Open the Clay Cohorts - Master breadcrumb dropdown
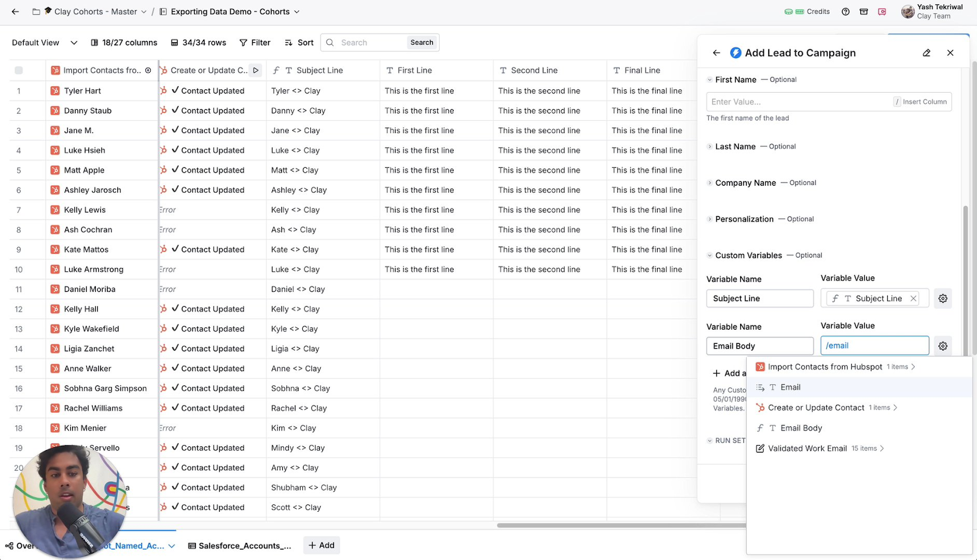977x560 pixels. pos(143,12)
